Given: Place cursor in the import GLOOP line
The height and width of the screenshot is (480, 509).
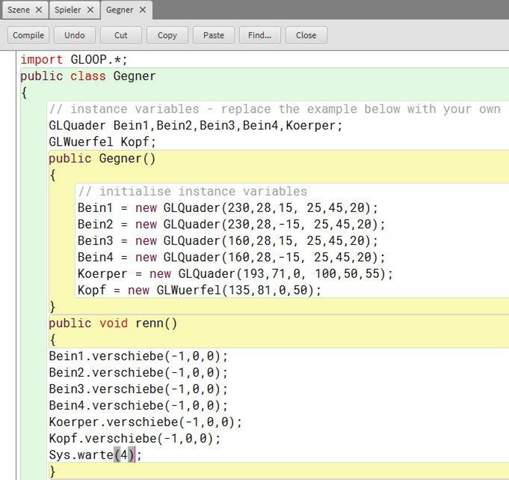Looking at the screenshot, I should (x=74, y=60).
